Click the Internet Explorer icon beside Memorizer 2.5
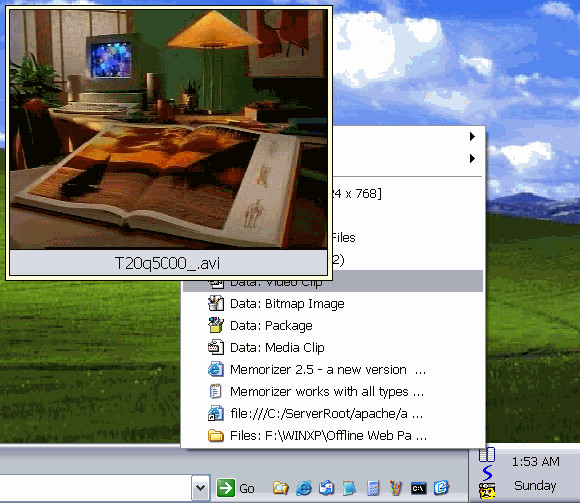Viewport: 580px width, 503px height. [216, 369]
